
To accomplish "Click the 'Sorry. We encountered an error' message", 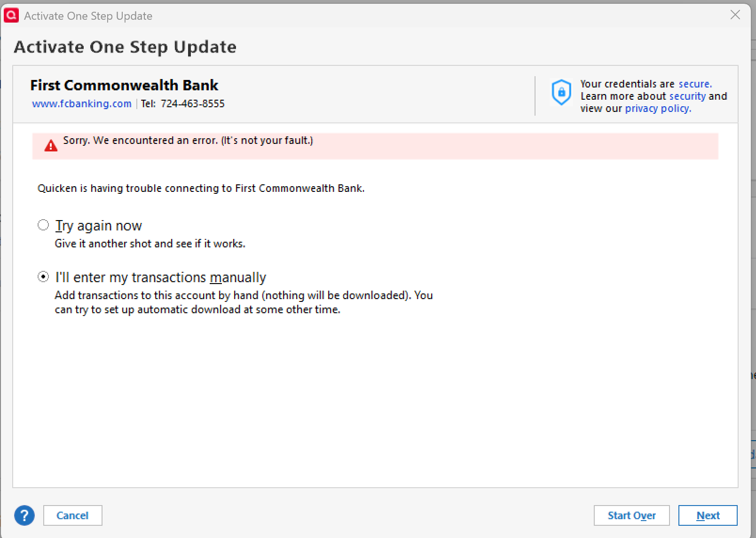I will coord(188,140).
